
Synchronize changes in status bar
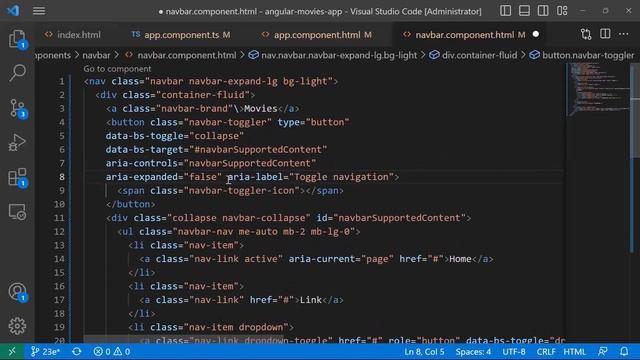click(x=77, y=351)
